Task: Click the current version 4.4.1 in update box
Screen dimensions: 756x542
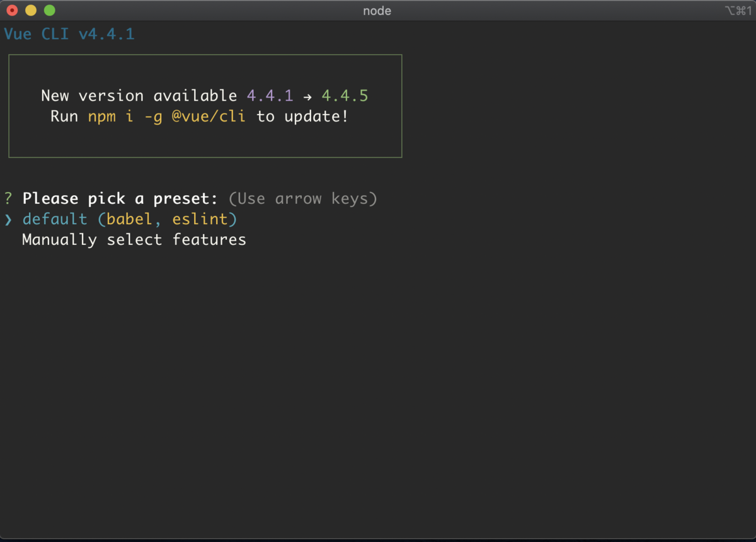Action: tap(270, 96)
